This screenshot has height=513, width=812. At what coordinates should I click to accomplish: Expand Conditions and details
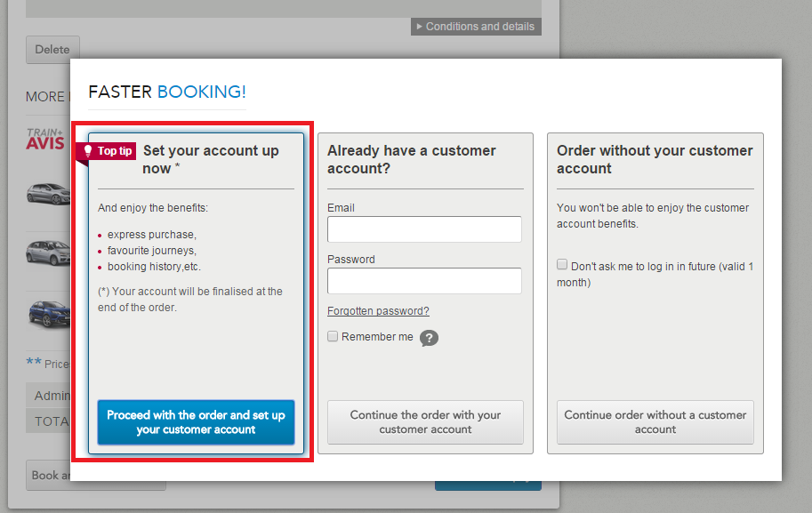[476, 27]
